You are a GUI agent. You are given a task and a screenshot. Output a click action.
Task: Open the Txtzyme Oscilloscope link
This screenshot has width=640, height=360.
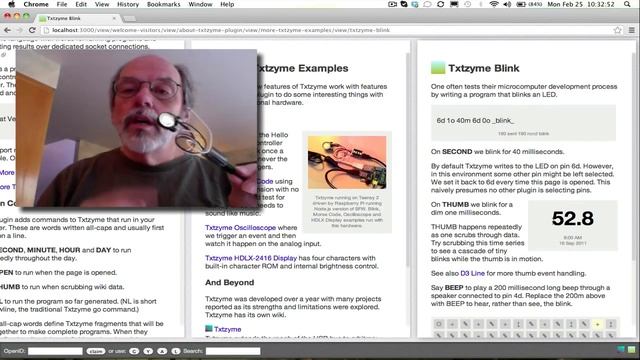pos(240,228)
